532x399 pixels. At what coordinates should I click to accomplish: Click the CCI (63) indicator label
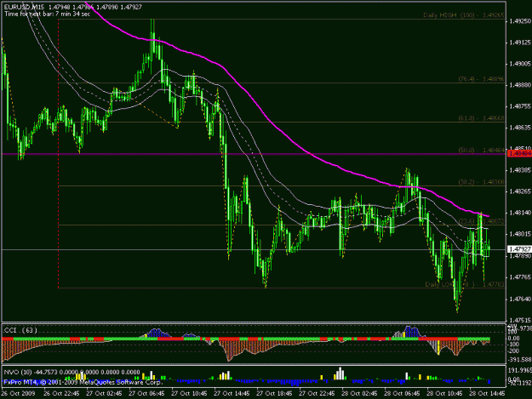point(20,330)
